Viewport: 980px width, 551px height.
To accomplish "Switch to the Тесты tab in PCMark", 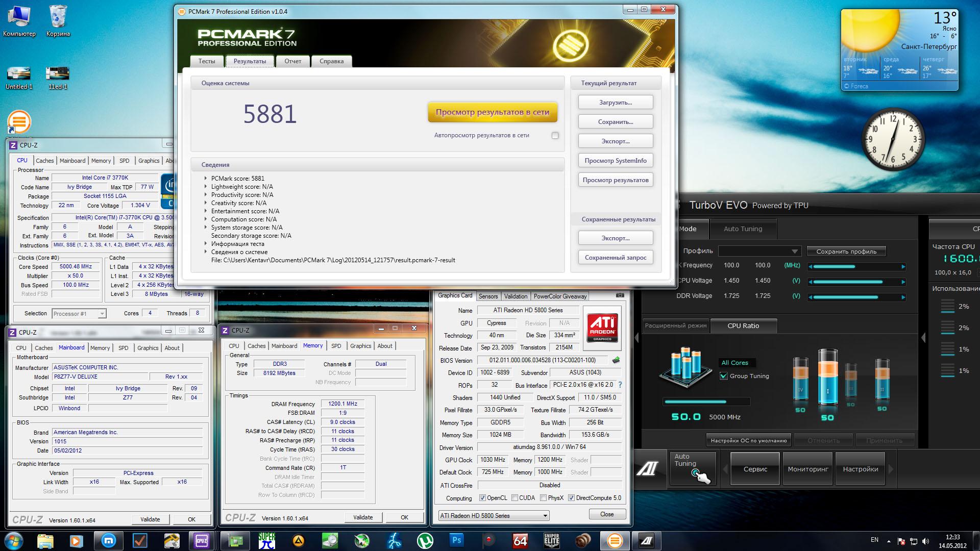I will [207, 61].
